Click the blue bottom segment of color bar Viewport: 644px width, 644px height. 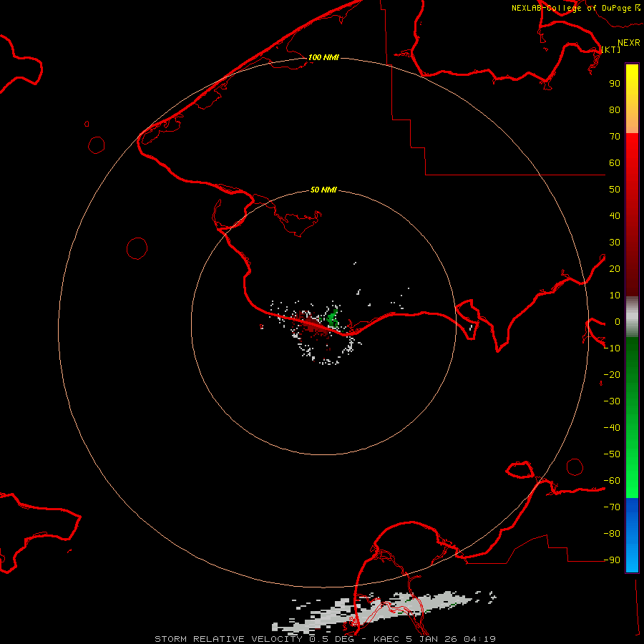[632, 535]
